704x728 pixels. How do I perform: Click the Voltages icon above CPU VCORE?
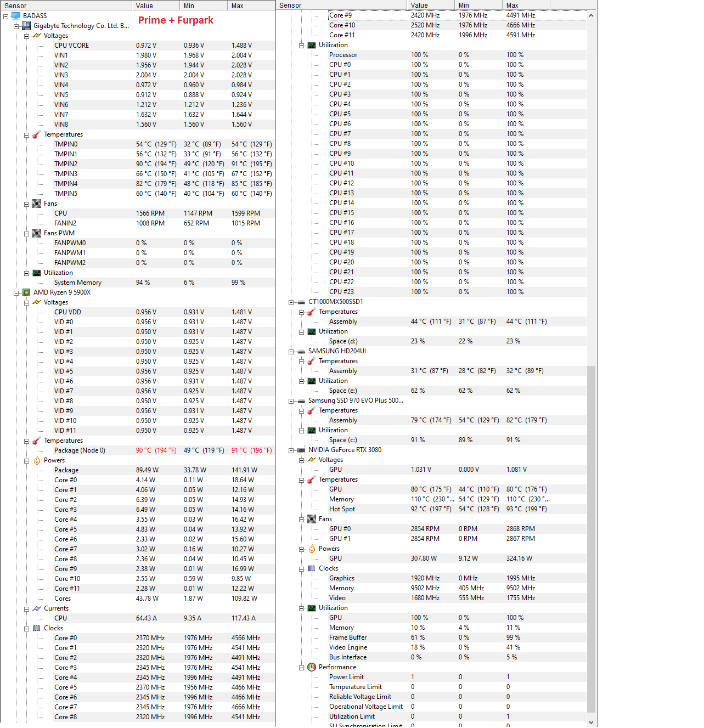pyautogui.click(x=37, y=36)
